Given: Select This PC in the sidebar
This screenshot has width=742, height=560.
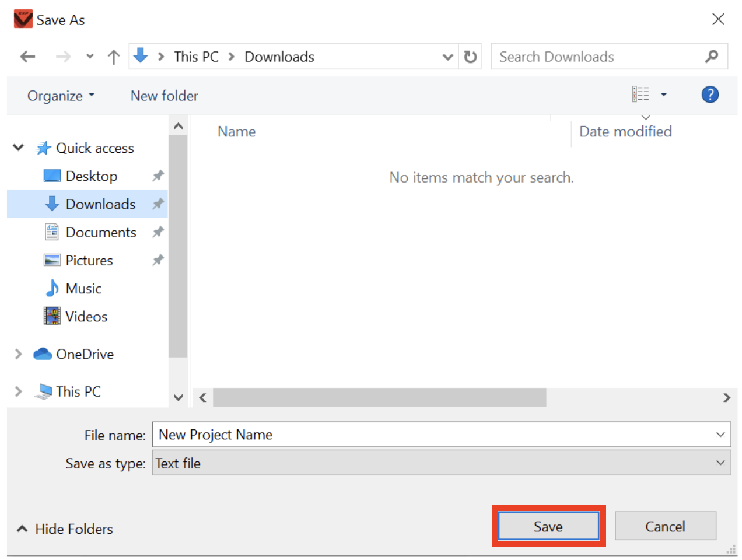Looking at the screenshot, I should pos(78,391).
